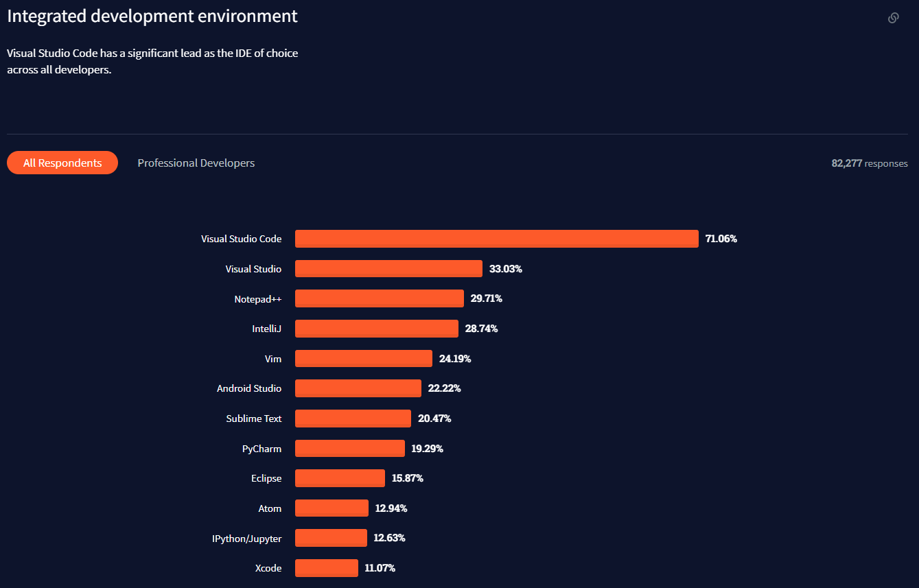The image size is (919, 588).
Task: Click the PyCharm bar
Action: [x=350, y=448]
